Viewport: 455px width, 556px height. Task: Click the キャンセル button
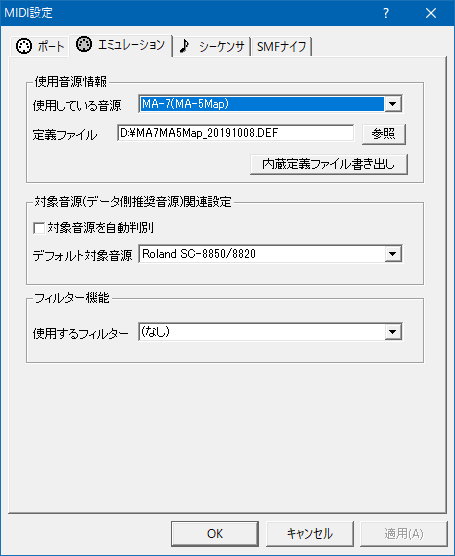click(x=310, y=533)
